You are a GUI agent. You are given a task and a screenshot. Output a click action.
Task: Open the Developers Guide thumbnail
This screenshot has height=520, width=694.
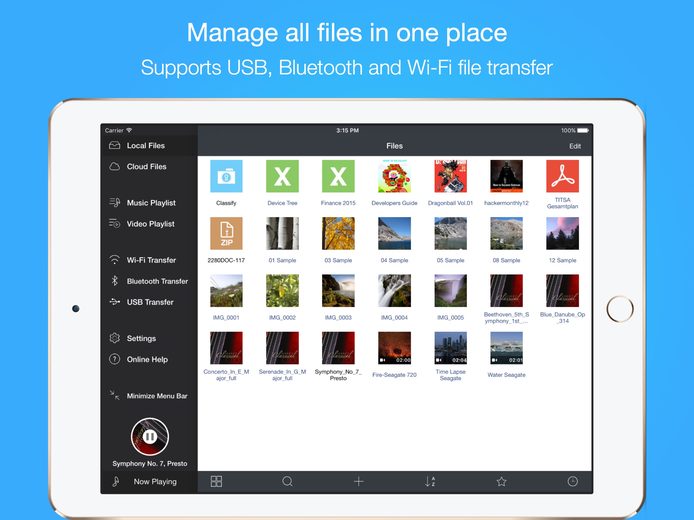[x=394, y=176]
